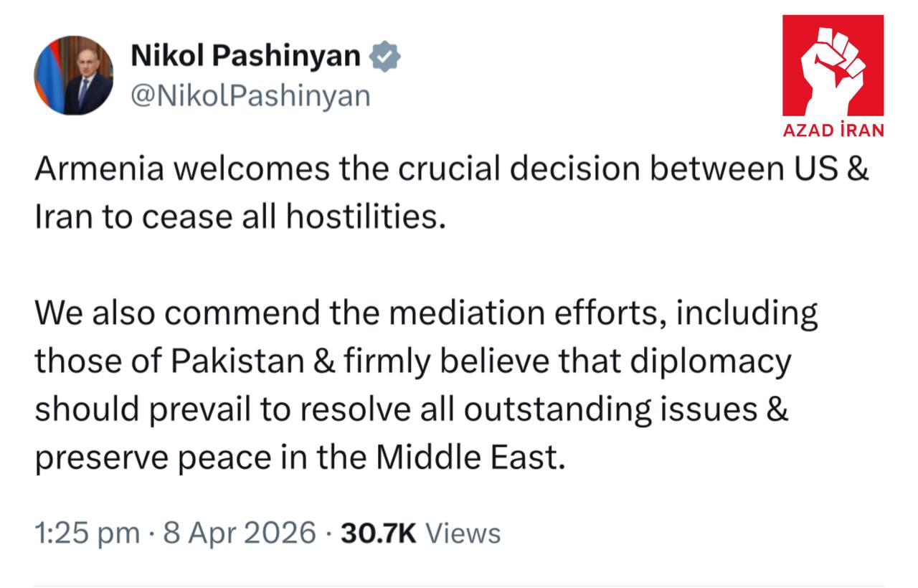Click the word crucial in the first line
Viewport: 918px width, 588px height.
click(x=450, y=170)
